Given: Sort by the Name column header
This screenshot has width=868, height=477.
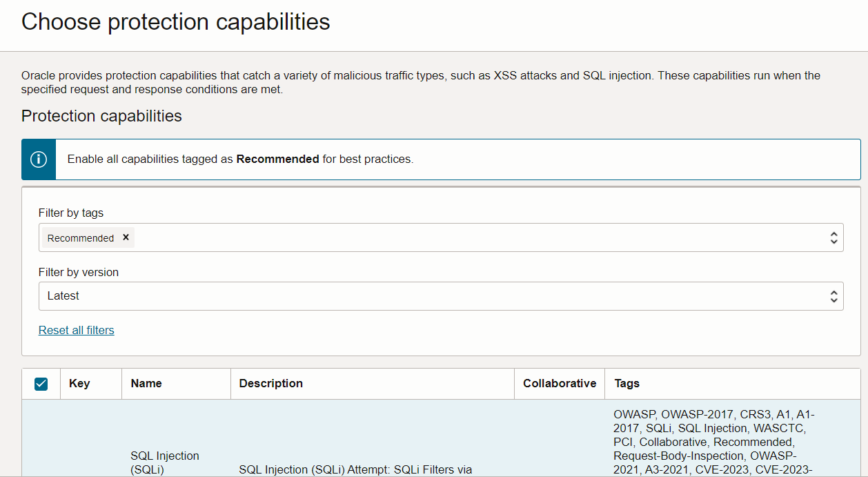Looking at the screenshot, I should coord(144,383).
